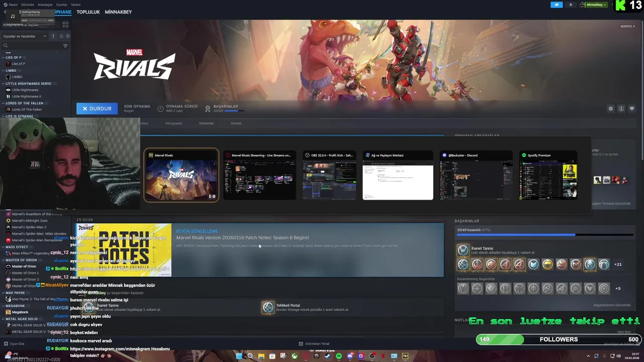The width and height of the screenshot is (644, 362).
Task: Open the Arkadaşlar menu
Action: (45, 5)
